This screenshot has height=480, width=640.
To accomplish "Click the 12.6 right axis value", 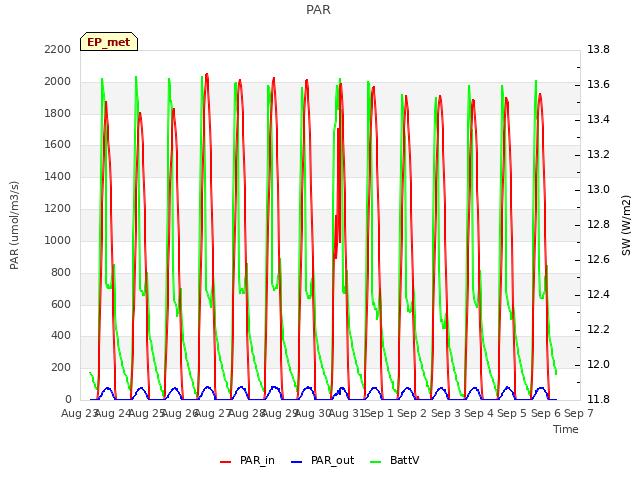I will (x=598, y=260).
